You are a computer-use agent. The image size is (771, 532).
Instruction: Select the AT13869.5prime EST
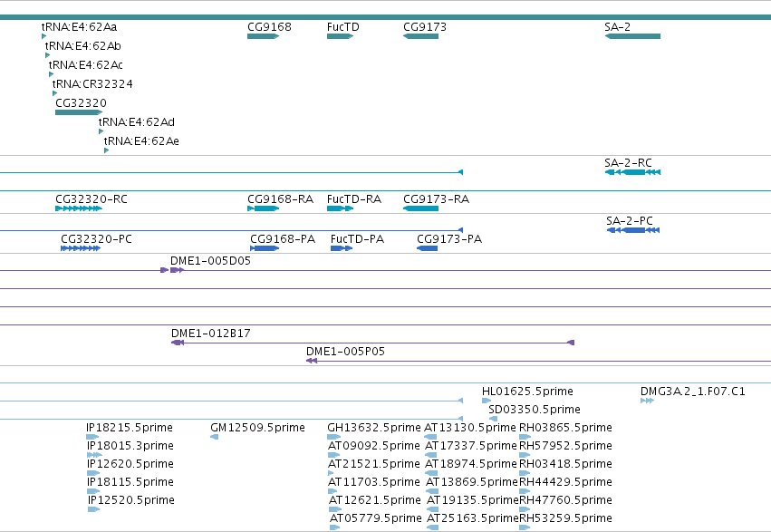point(432,492)
